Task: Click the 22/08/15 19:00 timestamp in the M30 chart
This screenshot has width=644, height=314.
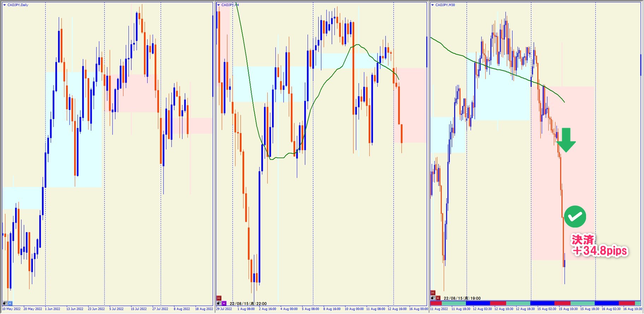Action: 462,298
